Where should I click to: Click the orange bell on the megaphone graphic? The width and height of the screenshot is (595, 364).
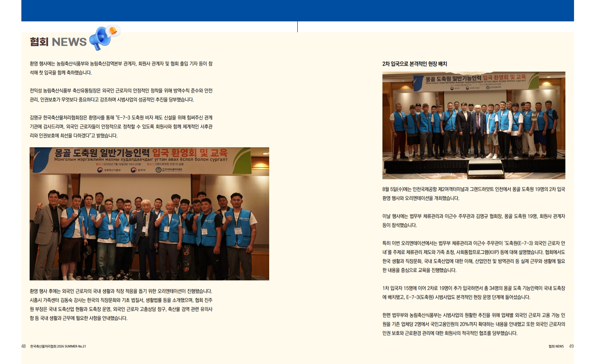coord(113,31)
